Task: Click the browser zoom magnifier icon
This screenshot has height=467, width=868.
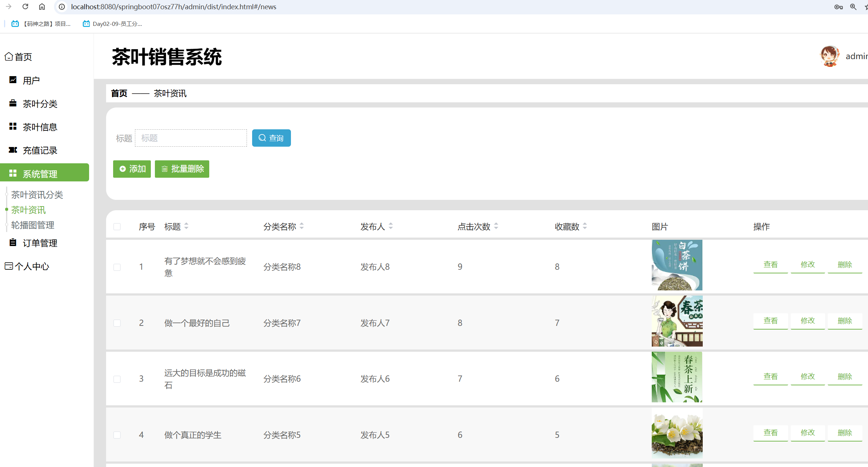Action: point(853,7)
